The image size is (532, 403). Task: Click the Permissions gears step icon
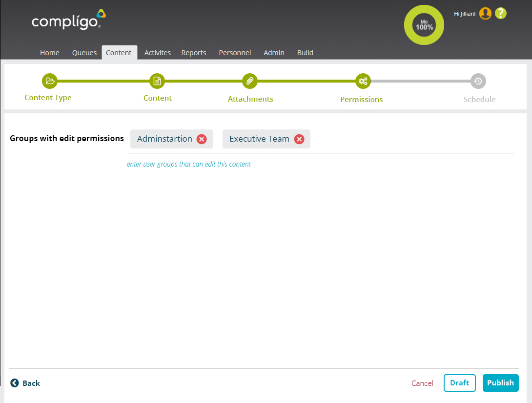click(363, 81)
